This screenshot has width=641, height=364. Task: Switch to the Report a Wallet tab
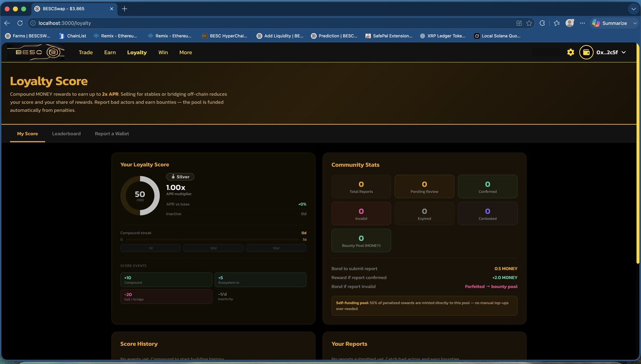click(112, 133)
